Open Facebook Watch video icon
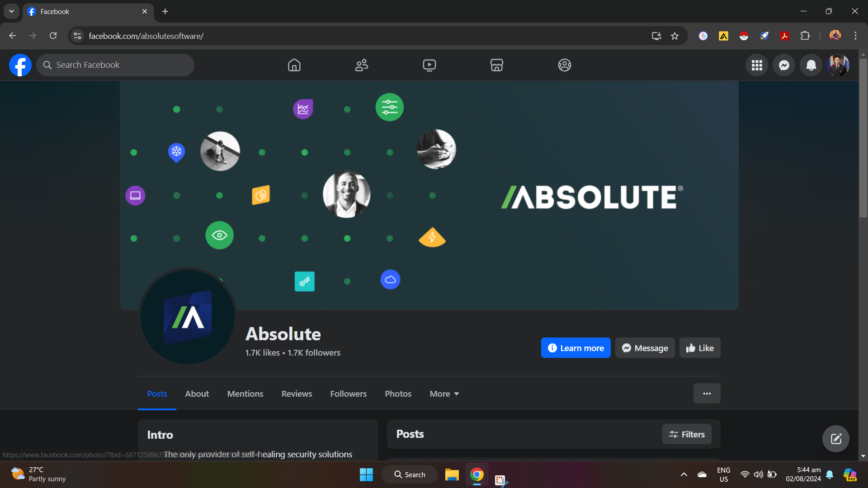Screen dimensions: 868x488 (x=429, y=65)
